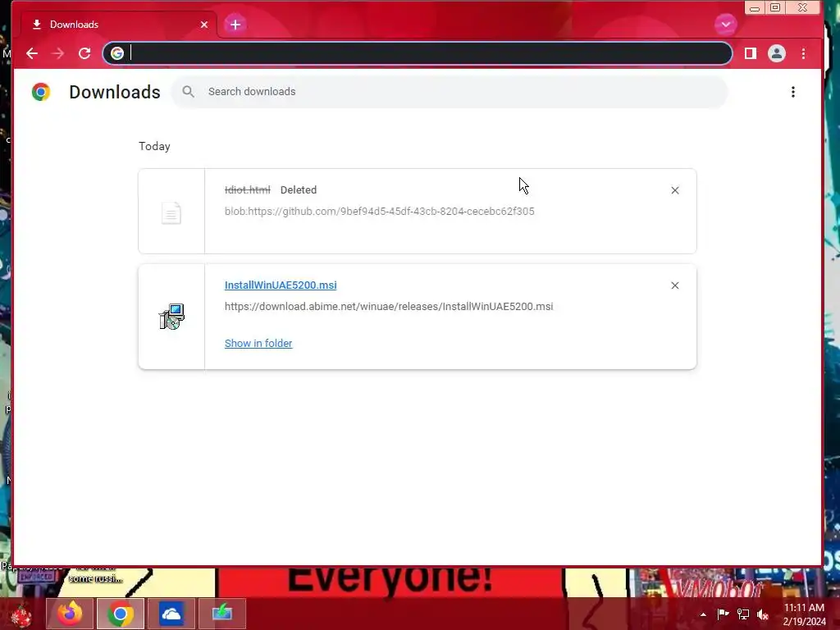Minimize the Chrome window
The height and width of the screenshot is (630, 840).
coord(755,7)
